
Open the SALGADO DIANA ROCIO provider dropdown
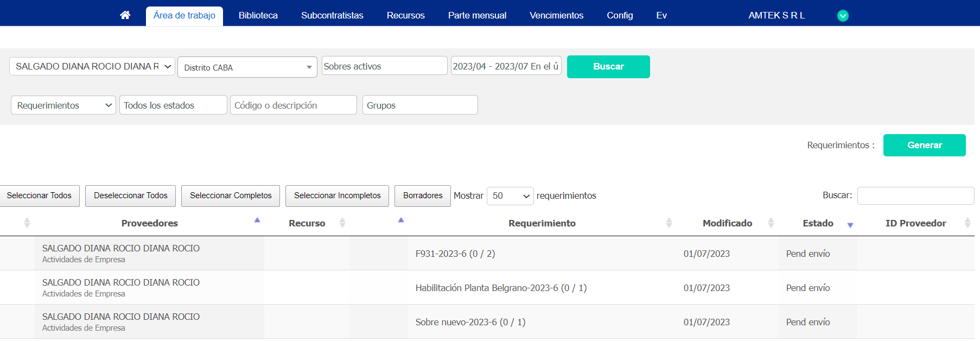[92, 66]
